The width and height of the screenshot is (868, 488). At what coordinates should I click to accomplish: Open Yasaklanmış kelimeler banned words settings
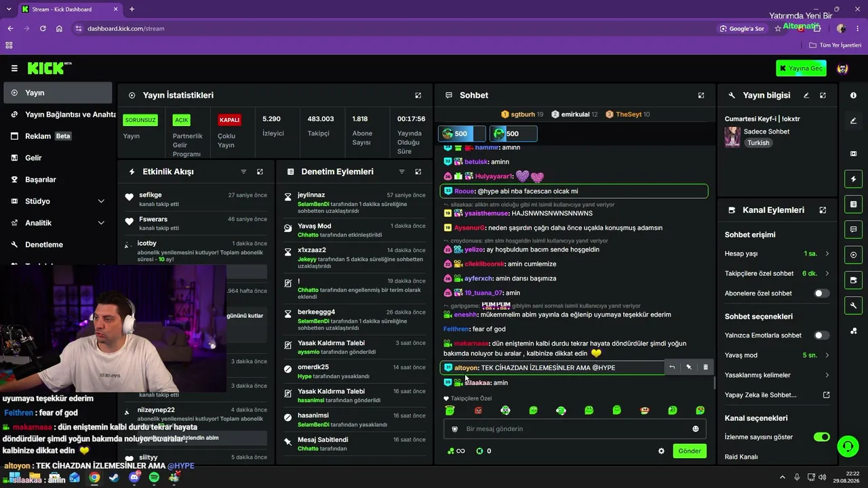click(777, 375)
